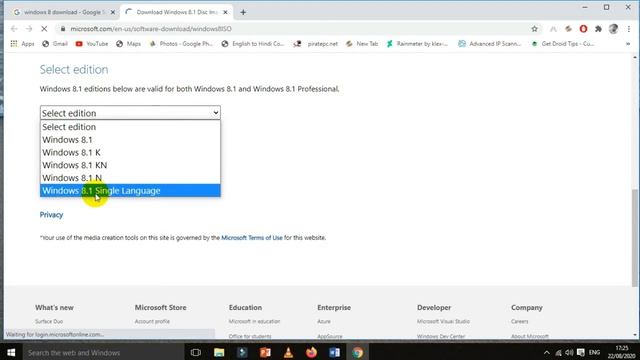
Task: Open the Careers footer link
Action: click(x=520, y=322)
